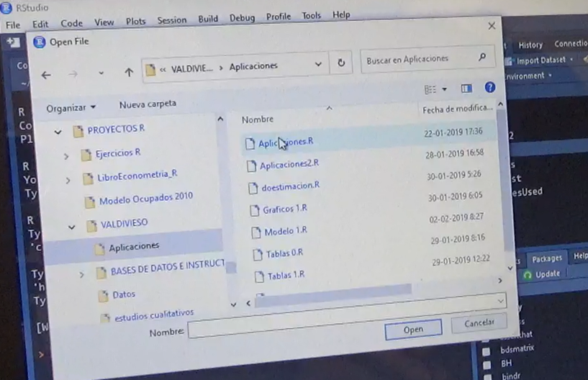Screen dimensions: 588x380
Task: Sort by the Nombre column header
Action: (x=257, y=119)
